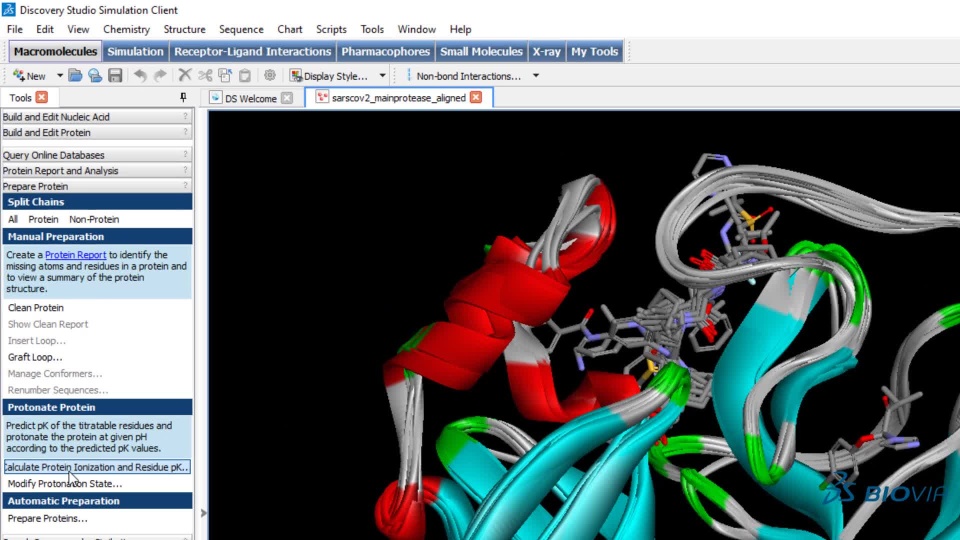Switch to the Simulation toolset tab
The width and height of the screenshot is (960, 540).
pos(135,51)
